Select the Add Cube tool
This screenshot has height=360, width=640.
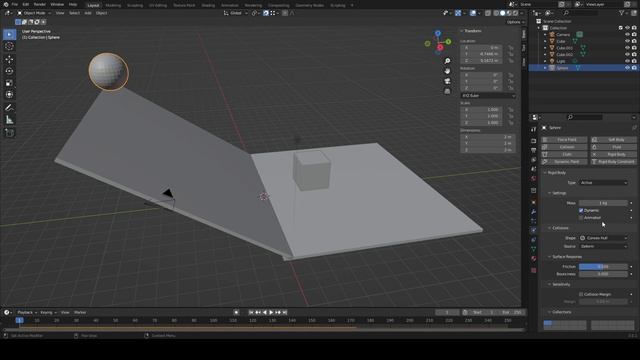point(9,133)
